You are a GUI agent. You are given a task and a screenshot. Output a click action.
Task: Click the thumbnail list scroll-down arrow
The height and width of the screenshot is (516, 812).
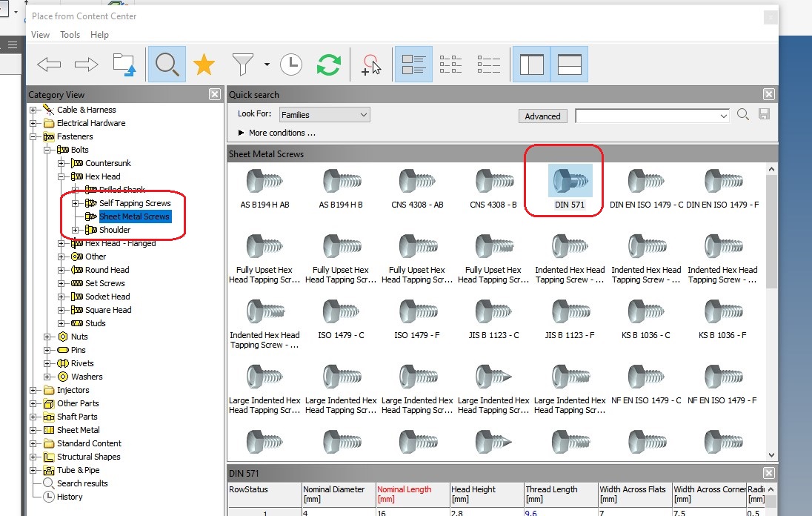point(771,455)
